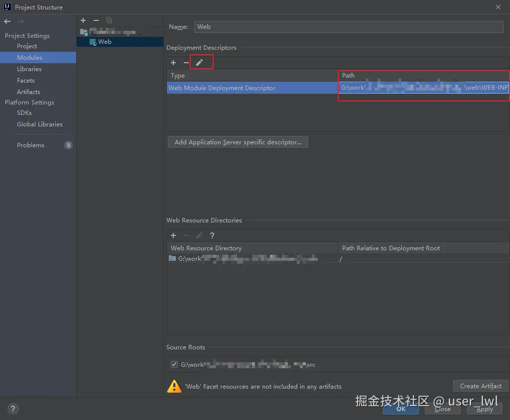Remove web resource directory via minus icon
The height and width of the screenshot is (420, 510).
pos(186,235)
